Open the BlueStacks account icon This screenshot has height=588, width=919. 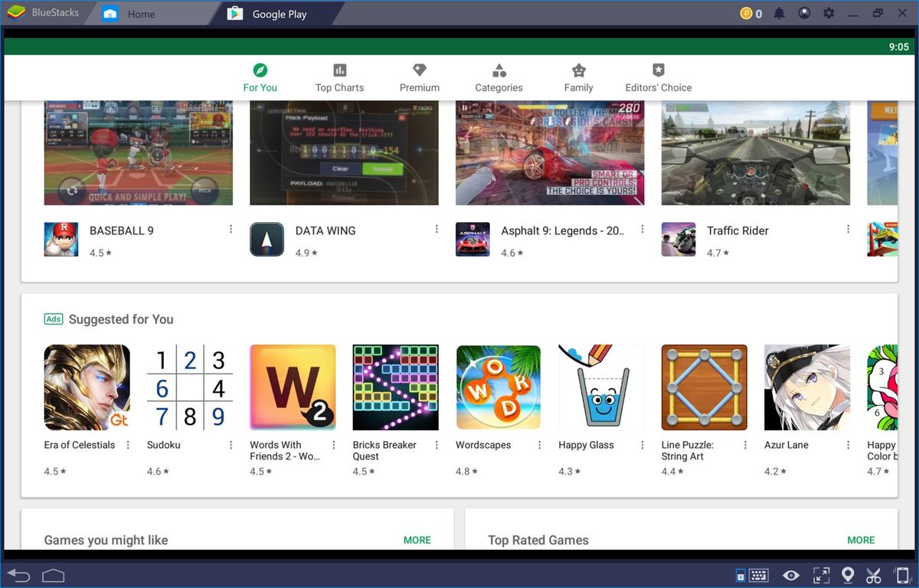tap(803, 12)
